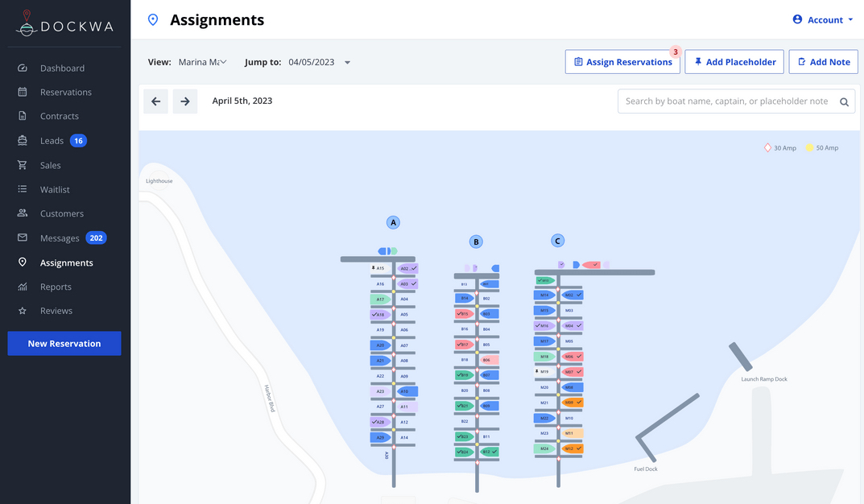
Task: Click the red boat in slip B15
Action: pos(465,314)
